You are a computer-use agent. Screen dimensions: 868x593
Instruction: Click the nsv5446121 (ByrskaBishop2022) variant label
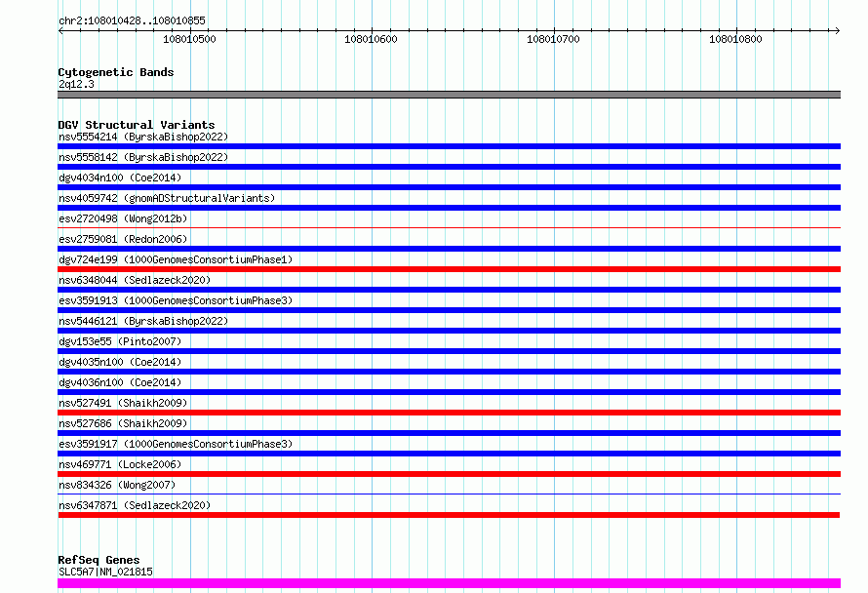[x=143, y=321]
